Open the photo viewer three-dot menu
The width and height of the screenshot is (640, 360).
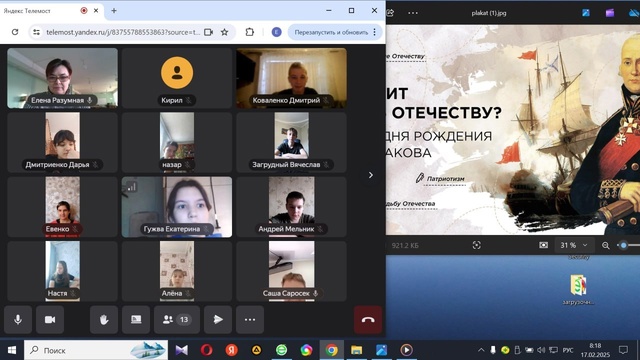pos(413,13)
